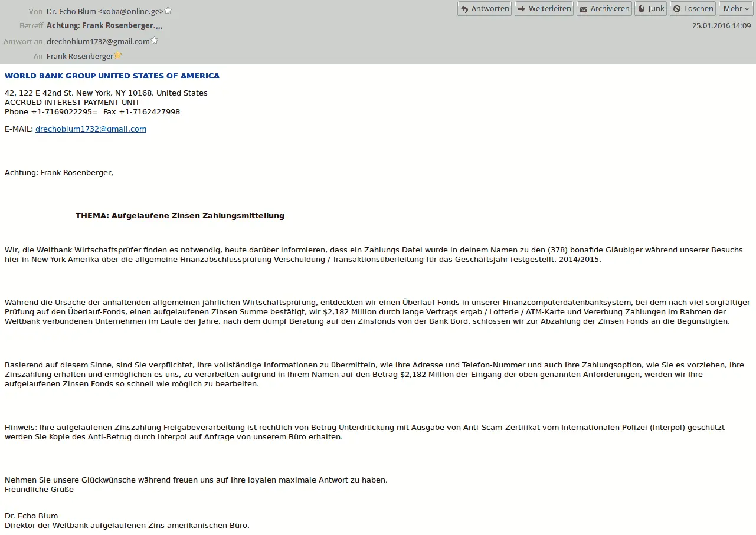Click the Freundliche Grüße closing text
This screenshot has height=535, width=756.
[x=39, y=490]
